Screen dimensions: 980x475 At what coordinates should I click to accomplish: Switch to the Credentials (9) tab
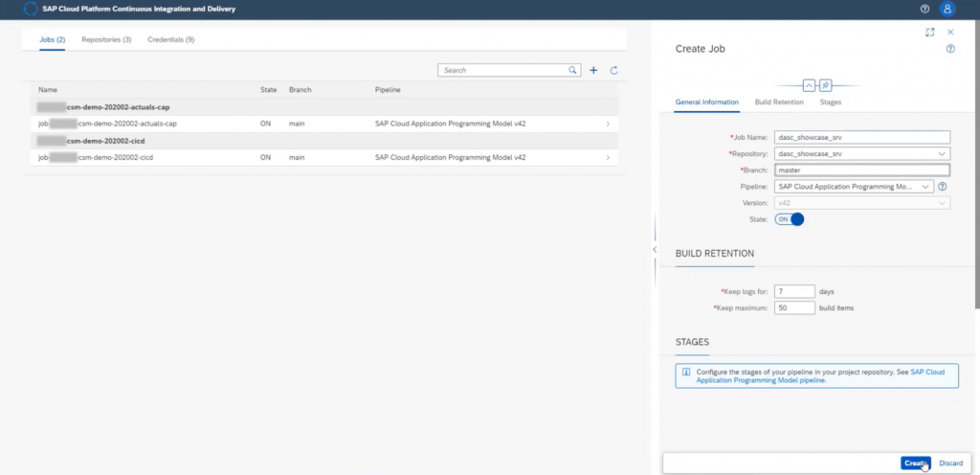coord(170,39)
